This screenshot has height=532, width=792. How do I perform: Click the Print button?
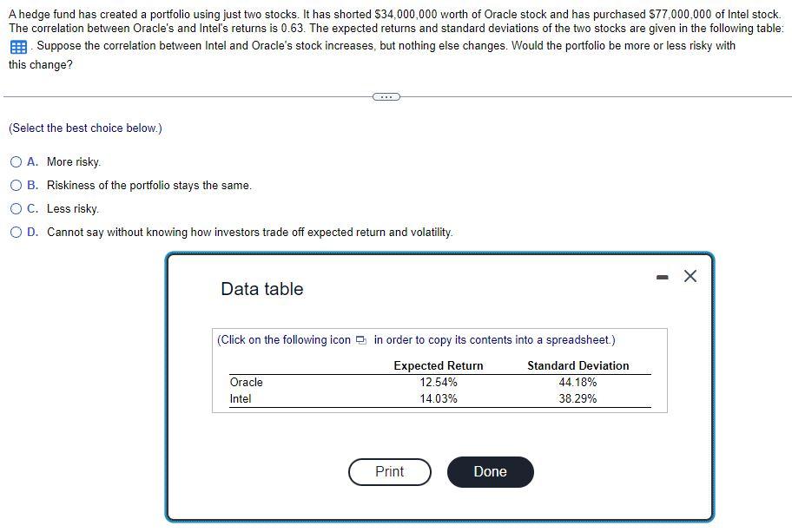[389, 471]
